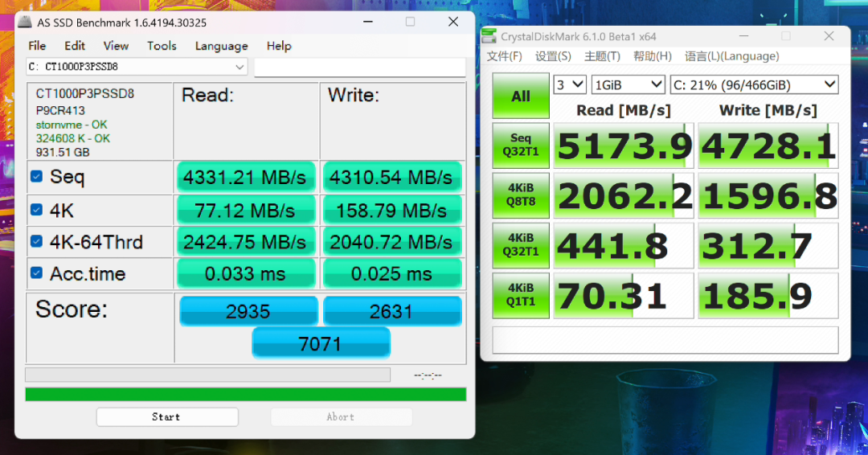The height and width of the screenshot is (455, 868).
Task: Click the Start button in AS SSD
Action: (x=167, y=416)
